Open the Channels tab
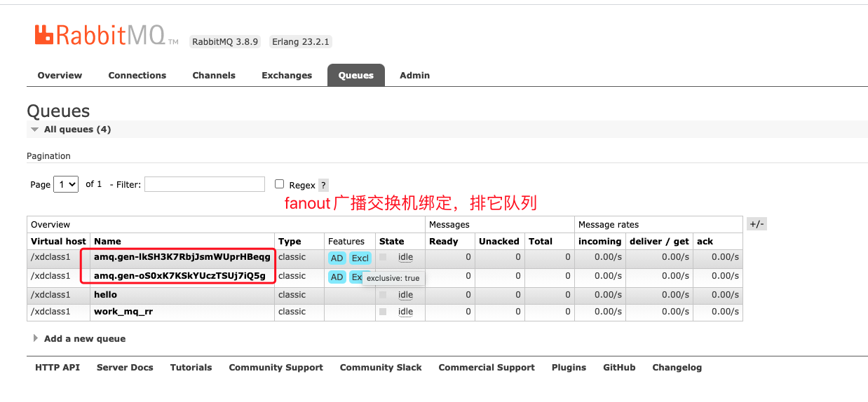 [214, 75]
